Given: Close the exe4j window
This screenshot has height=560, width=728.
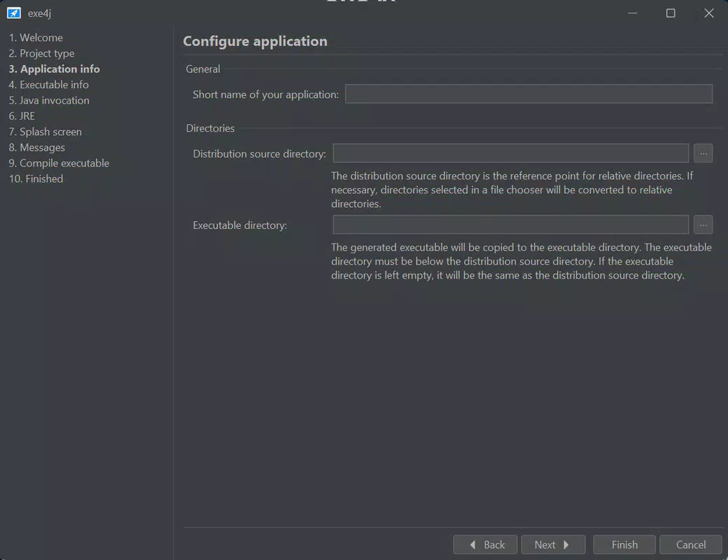Looking at the screenshot, I should pos(709,13).
